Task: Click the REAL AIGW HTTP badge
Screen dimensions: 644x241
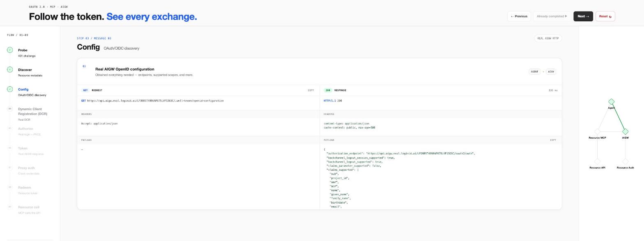Action: pyautogui.click(x=548, y=38)
